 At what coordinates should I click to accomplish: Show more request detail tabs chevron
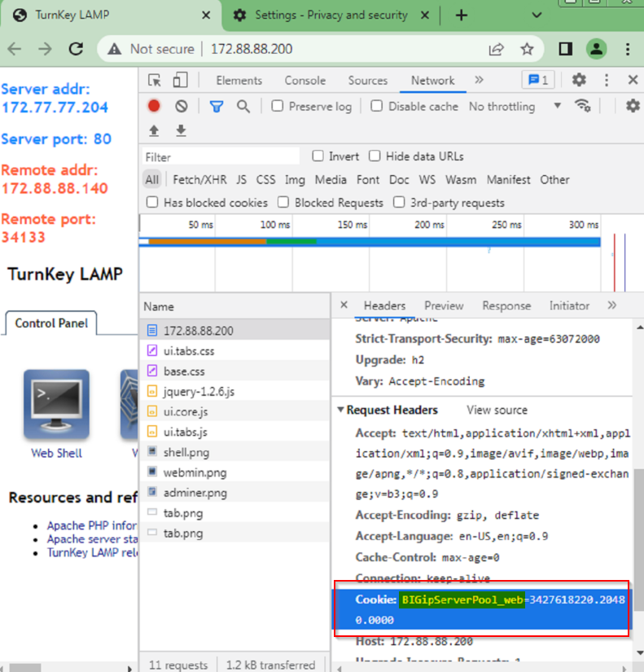pos(612,305)
